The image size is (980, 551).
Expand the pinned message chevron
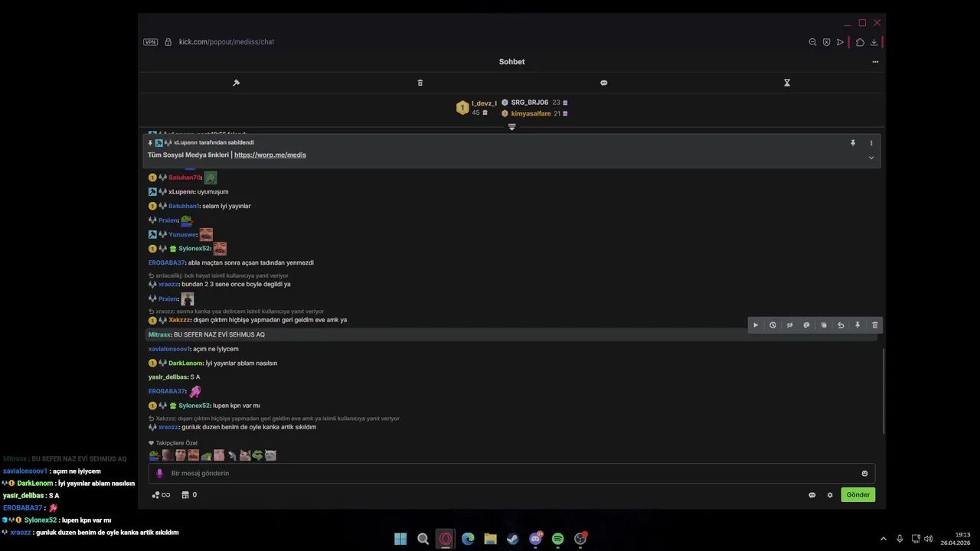tap(871, 158)
